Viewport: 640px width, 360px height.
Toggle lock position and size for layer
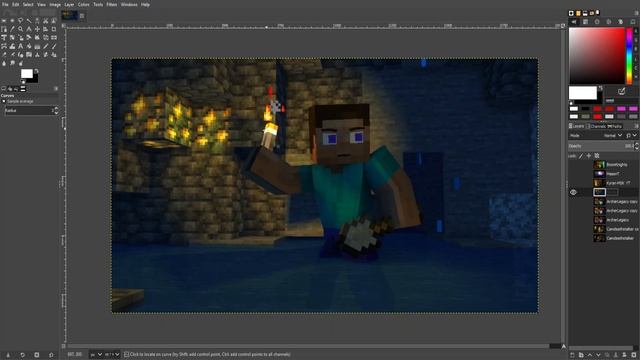pos(589,156)
